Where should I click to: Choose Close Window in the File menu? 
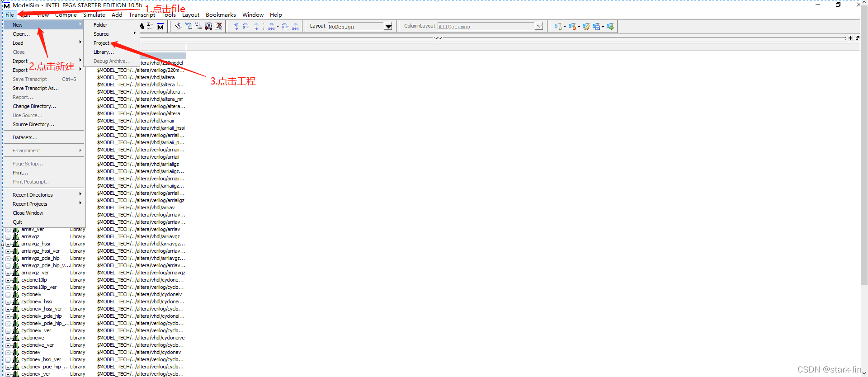44,213
